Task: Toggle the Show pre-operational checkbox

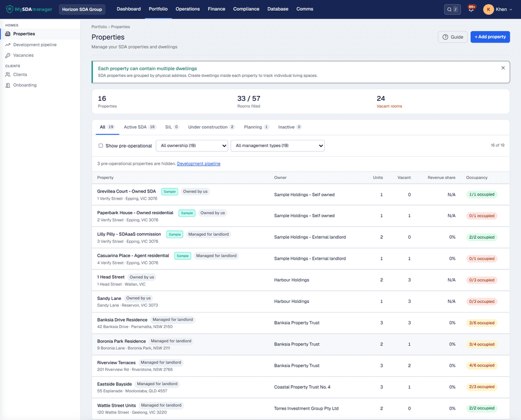Action: pos(101,146)
